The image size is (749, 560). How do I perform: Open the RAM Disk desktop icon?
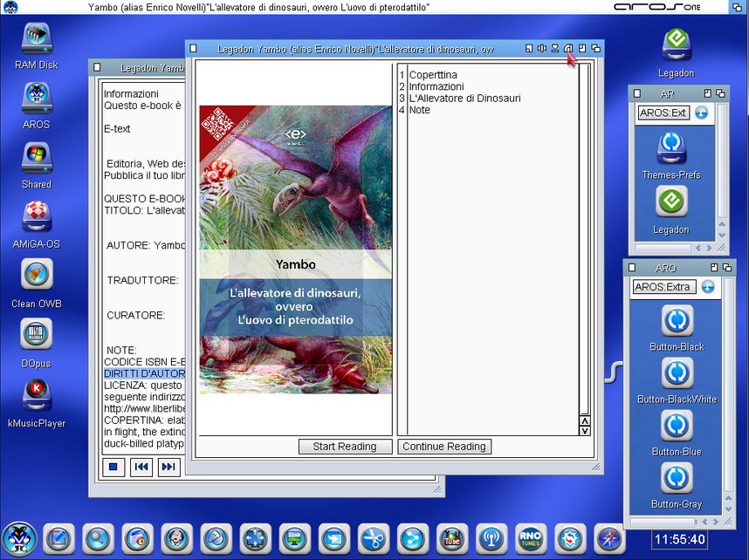[x=37, y=39]
